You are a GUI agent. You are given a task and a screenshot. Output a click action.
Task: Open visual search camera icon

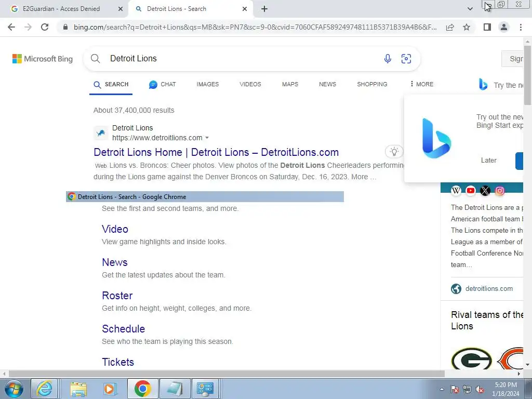(x=406, y=59)
